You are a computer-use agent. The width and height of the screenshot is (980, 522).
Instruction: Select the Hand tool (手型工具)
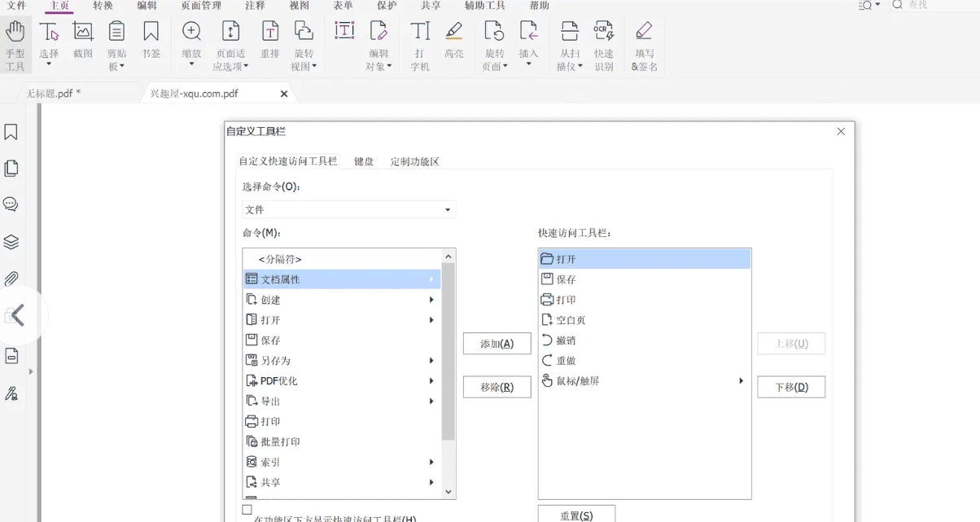15,45
